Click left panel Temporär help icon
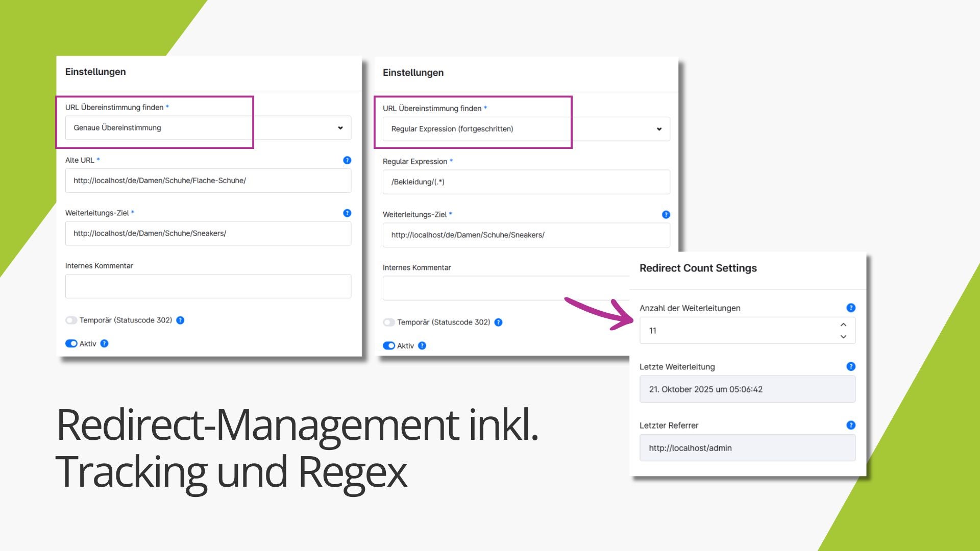This screenshot has width=980, height=551. click(x=180, y=320)
